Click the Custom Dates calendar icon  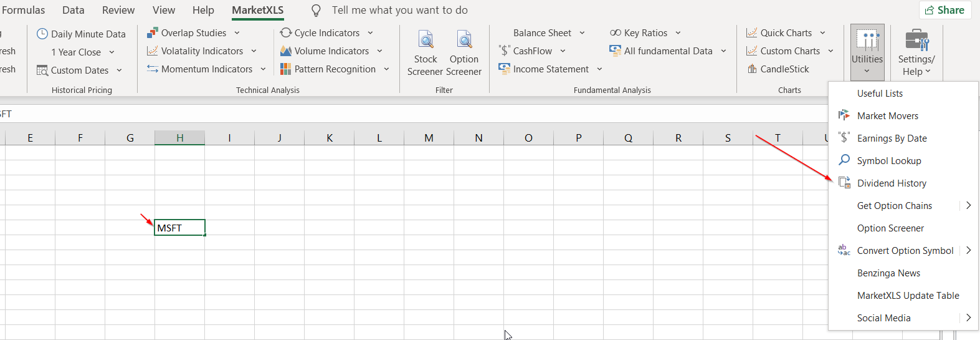(42, 70)
